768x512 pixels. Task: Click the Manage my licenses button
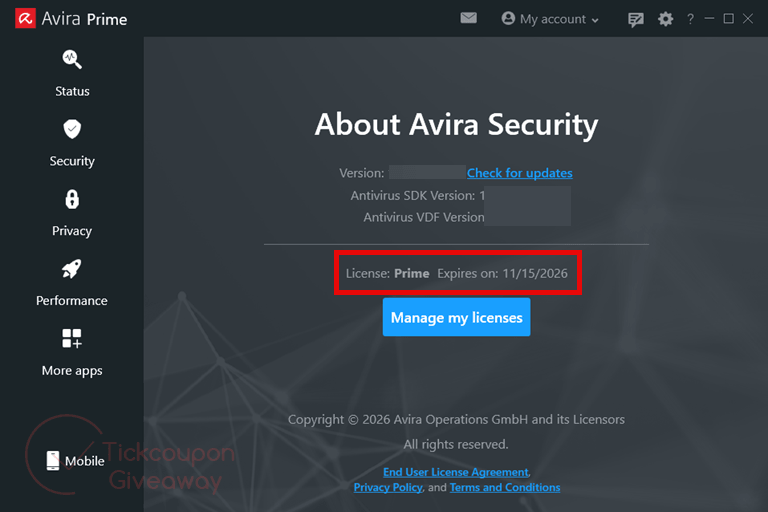coord(456,317)
